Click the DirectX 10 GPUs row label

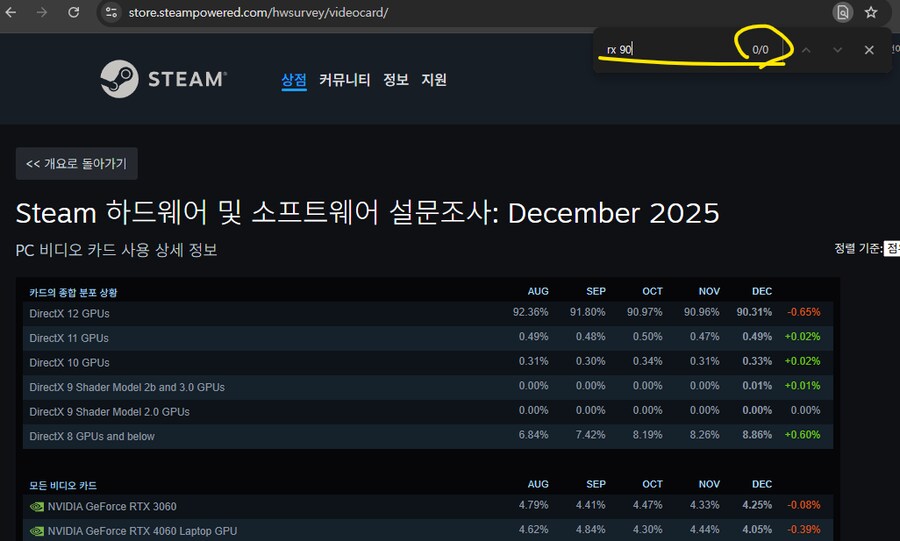coord(69,363)
